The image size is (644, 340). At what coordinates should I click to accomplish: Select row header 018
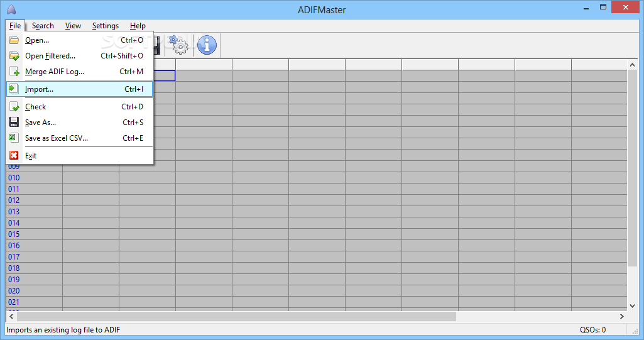click(34, 268)
